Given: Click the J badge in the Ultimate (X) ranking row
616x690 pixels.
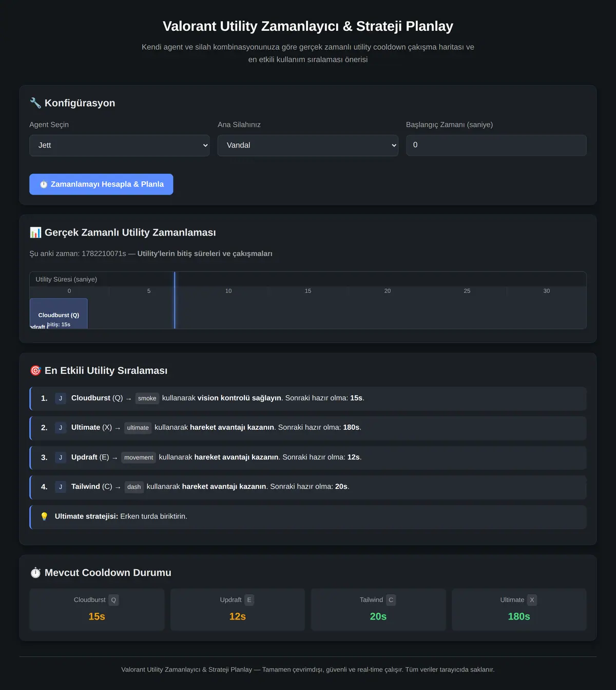Looking at the screenshot, I should point(61,428).
